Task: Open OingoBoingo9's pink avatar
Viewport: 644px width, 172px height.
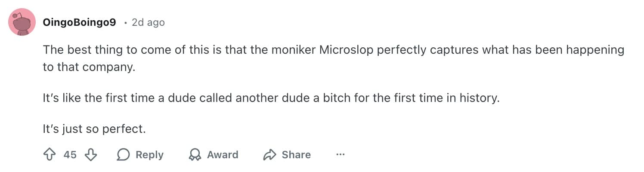Action: click(22, 22)
